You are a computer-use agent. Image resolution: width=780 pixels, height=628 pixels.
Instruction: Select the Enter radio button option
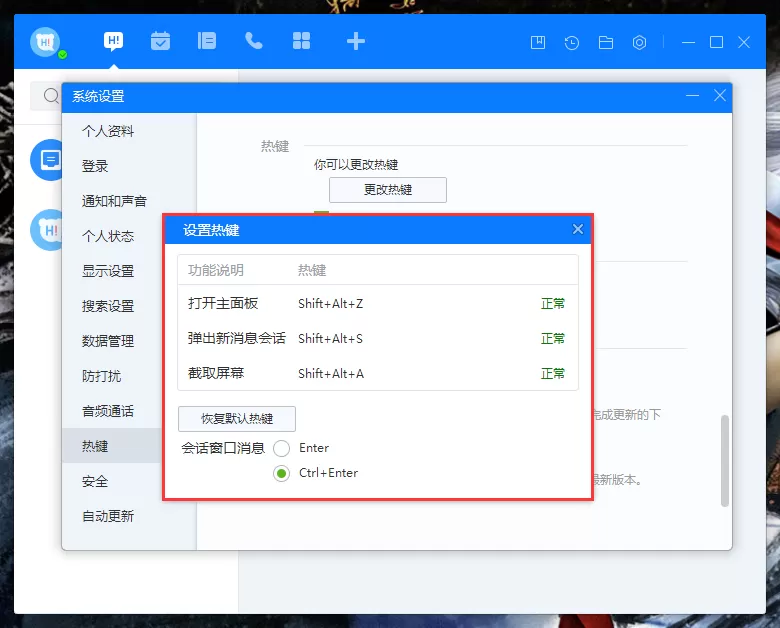point(282,448)
